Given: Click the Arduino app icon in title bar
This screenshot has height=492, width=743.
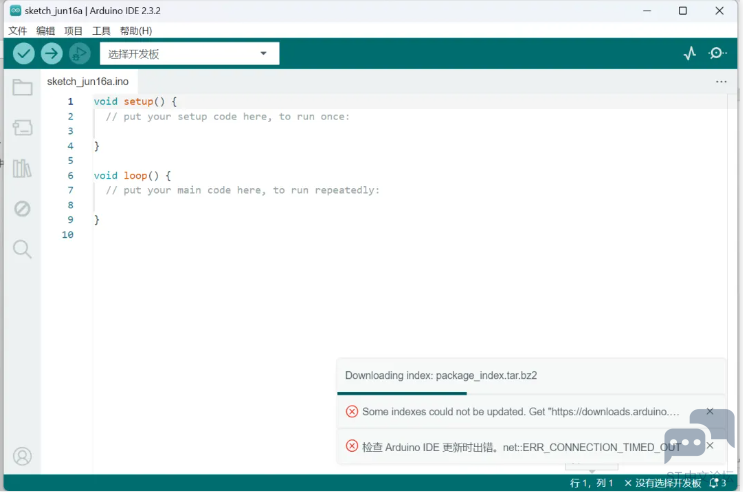Looking at the screenshot, I should 16,10.
